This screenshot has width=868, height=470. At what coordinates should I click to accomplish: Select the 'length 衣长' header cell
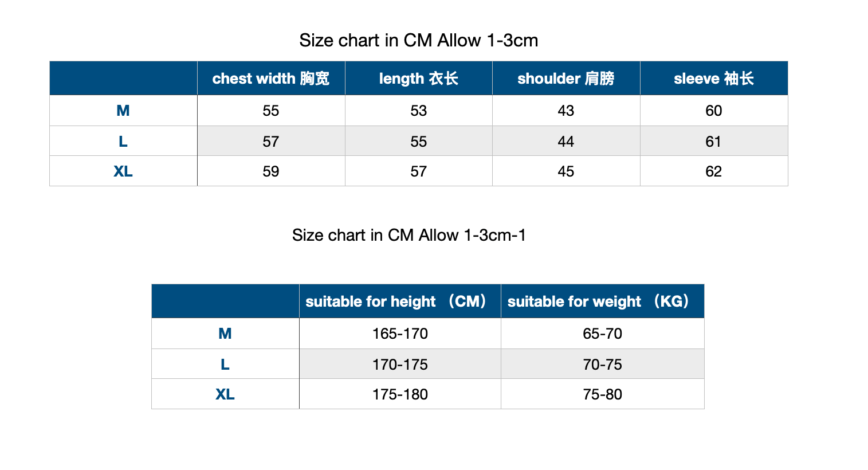(419, 79)
